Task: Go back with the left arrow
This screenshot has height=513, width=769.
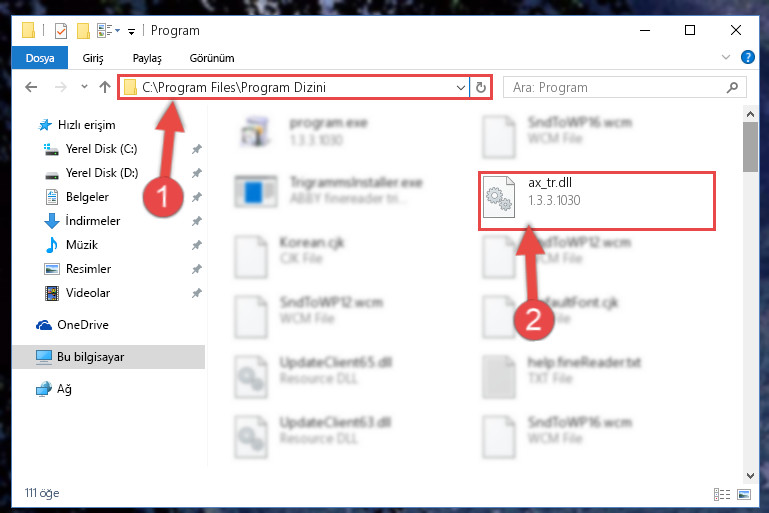Action: 31,87
